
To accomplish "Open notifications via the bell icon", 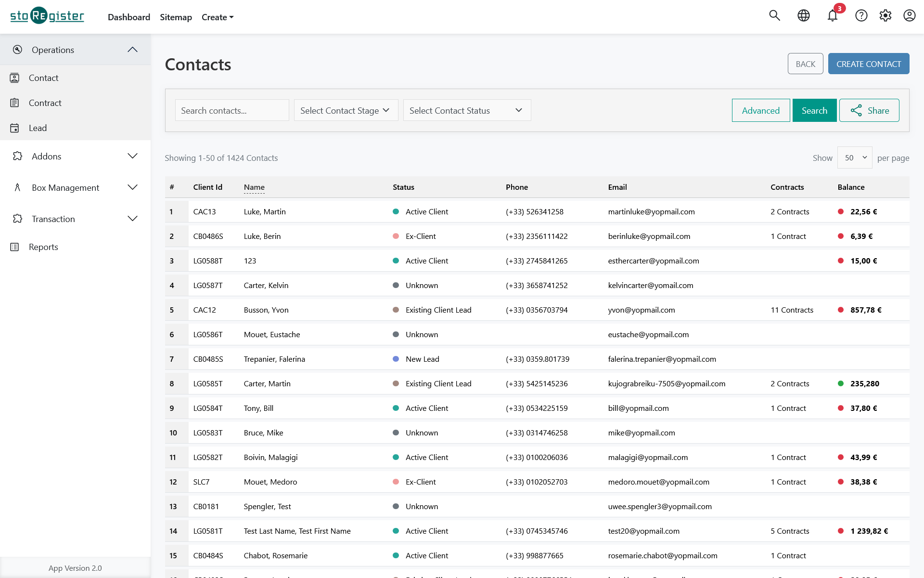I will [x=833, y=15].
